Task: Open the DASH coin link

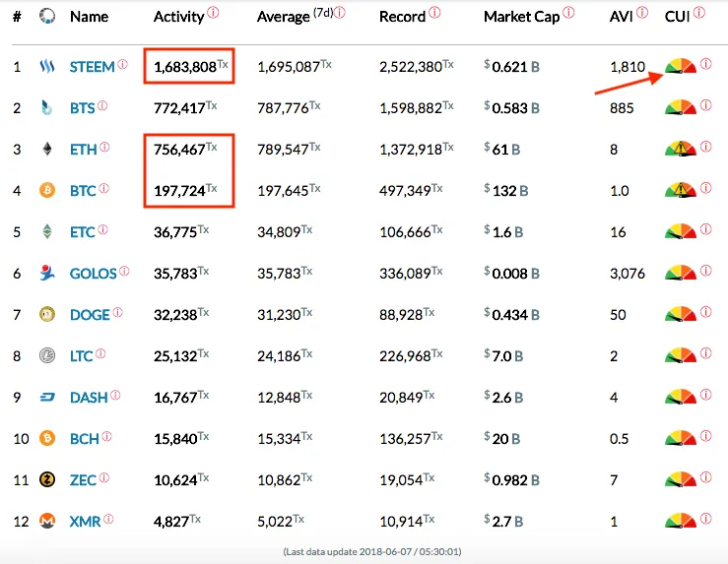Action: 89,398
